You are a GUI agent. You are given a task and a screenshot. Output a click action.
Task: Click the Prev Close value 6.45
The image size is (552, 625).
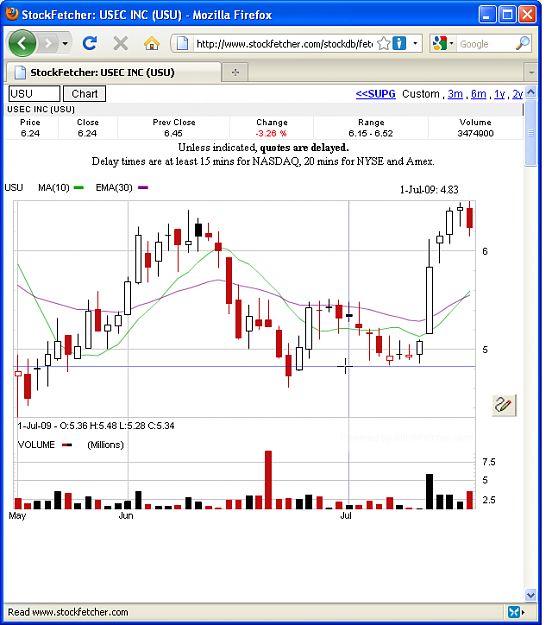click(x=173, y=134)
